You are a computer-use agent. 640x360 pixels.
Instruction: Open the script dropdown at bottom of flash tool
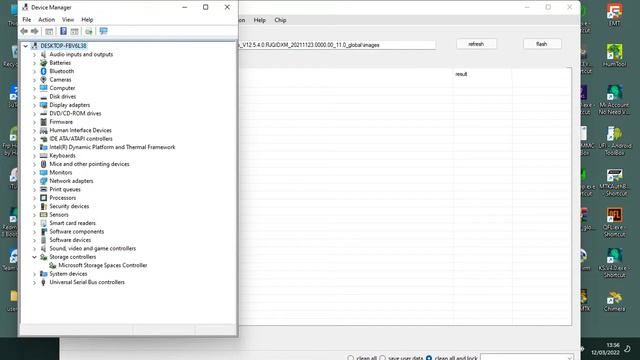click(x=527, y=357)
